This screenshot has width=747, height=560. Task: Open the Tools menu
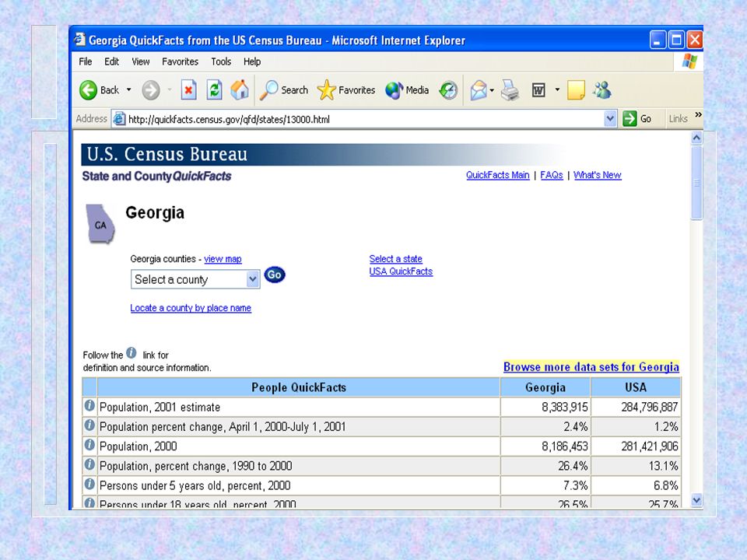tap(221, 61)
